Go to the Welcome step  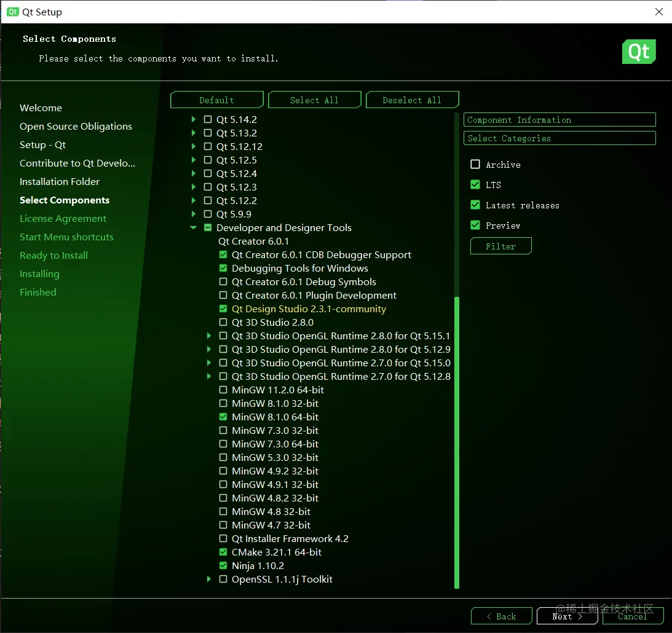point(41,108)
